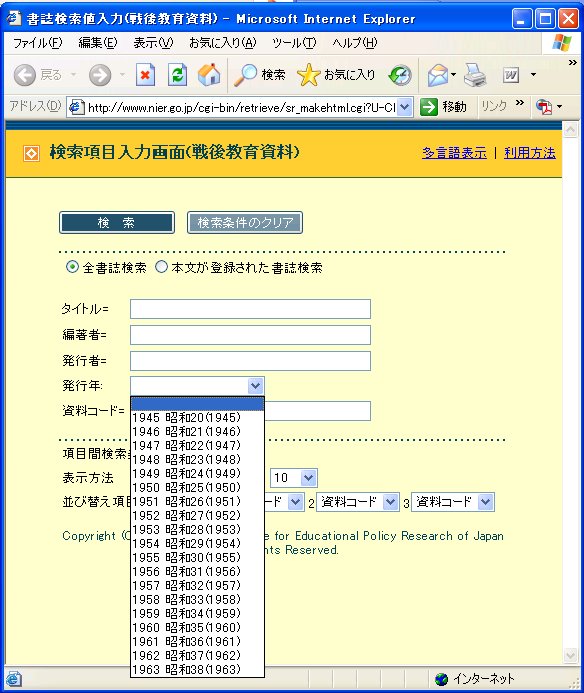Click the page scrollbar down arrow

[571, 655]
